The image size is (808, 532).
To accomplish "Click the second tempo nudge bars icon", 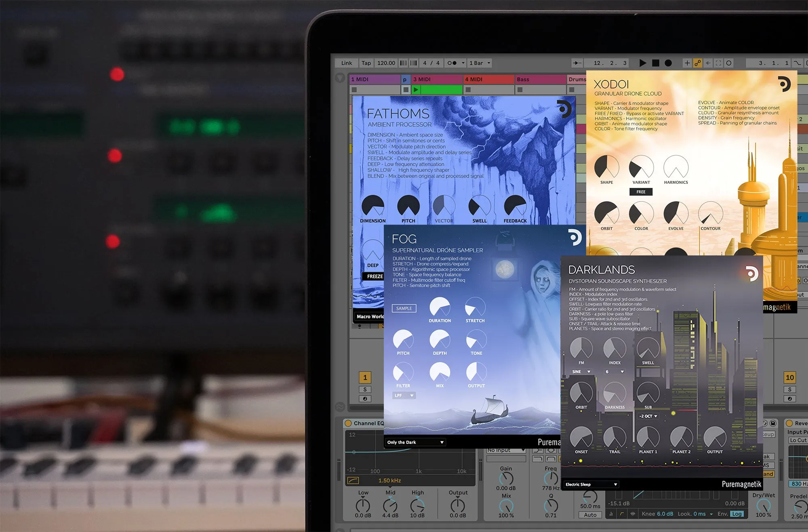I will [414, 63].
